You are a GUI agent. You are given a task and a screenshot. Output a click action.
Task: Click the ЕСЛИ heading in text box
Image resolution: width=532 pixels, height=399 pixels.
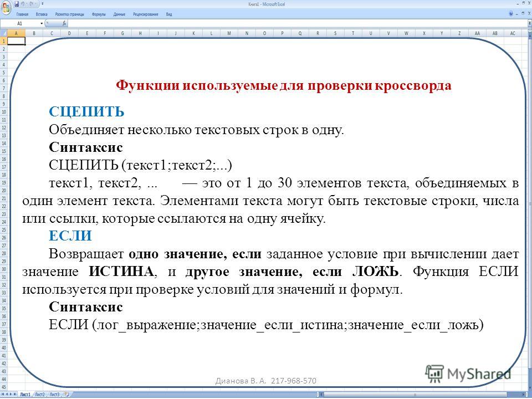pos(70,236)
